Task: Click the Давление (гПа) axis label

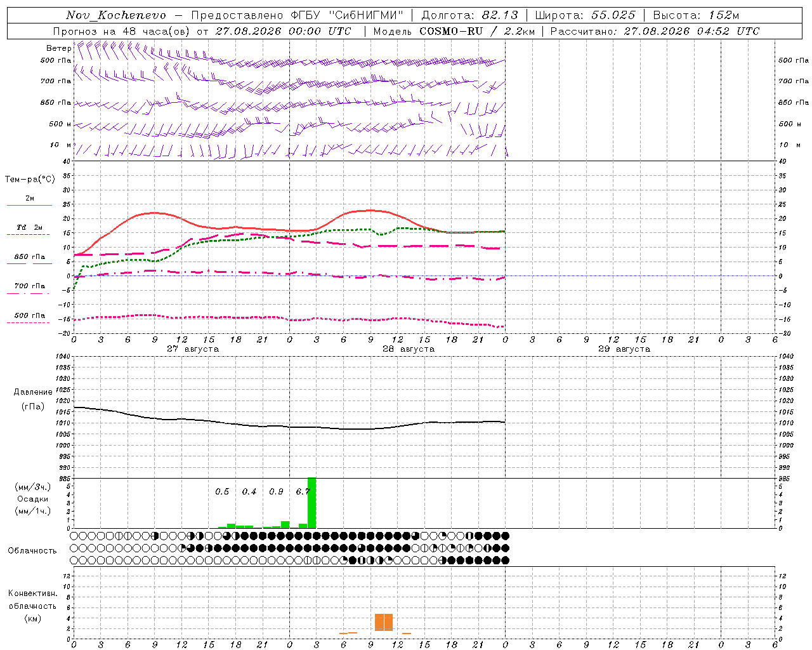Action: pos(33,399)
